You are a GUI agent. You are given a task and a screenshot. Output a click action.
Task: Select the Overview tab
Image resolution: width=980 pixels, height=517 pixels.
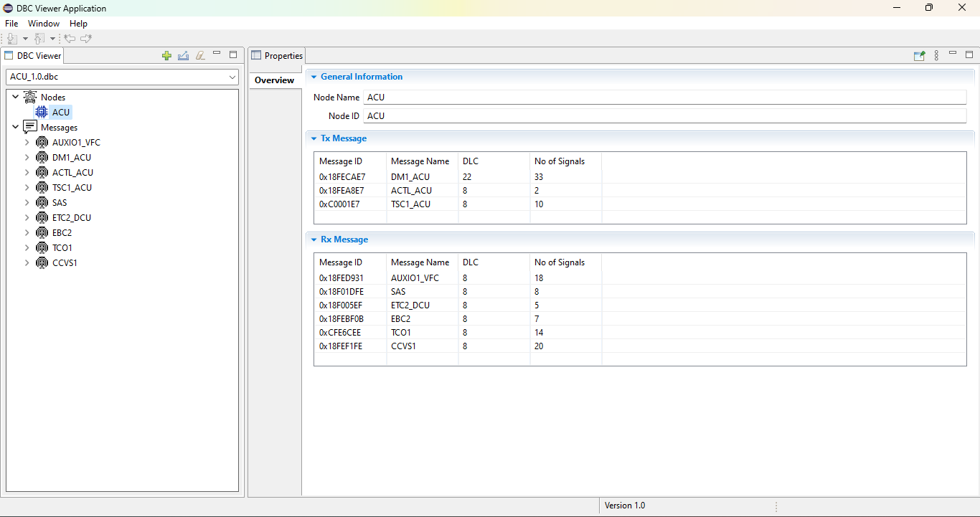(x=274, y=80)
